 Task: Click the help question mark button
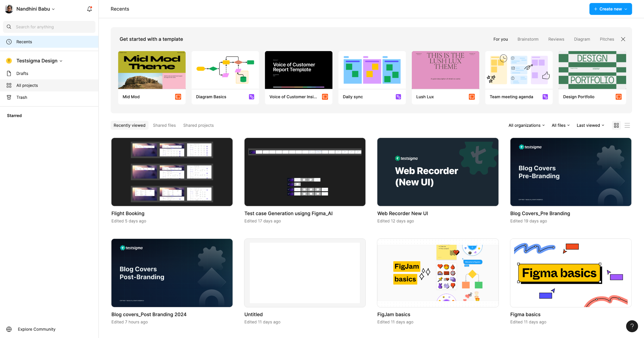click(632, 326)
